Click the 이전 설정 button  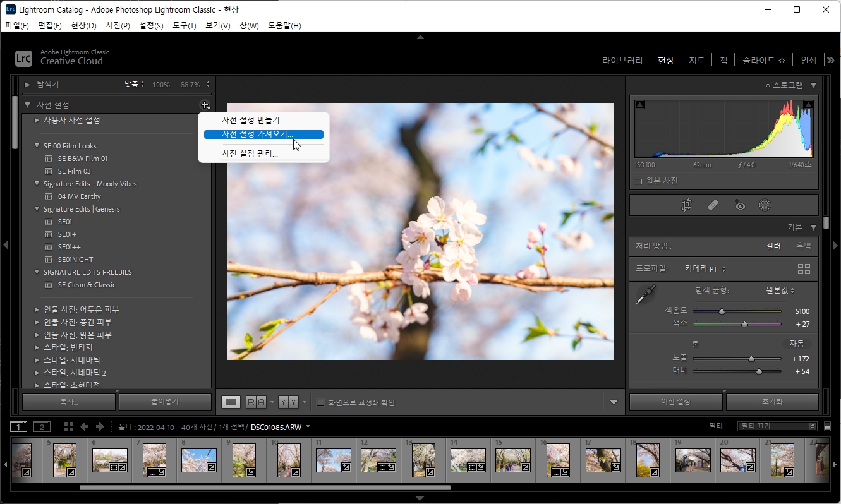[x=676, y=402]
